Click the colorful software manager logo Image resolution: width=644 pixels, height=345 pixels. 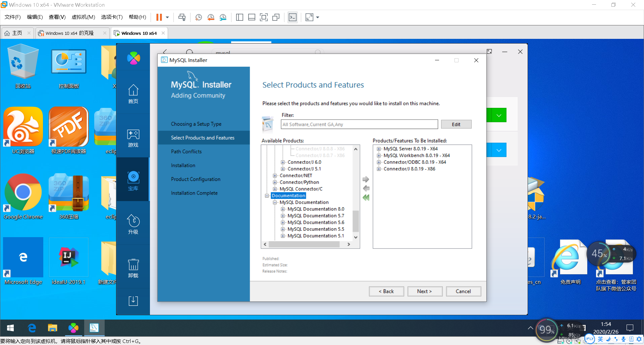pyautogui.click(x=133, y=58)
